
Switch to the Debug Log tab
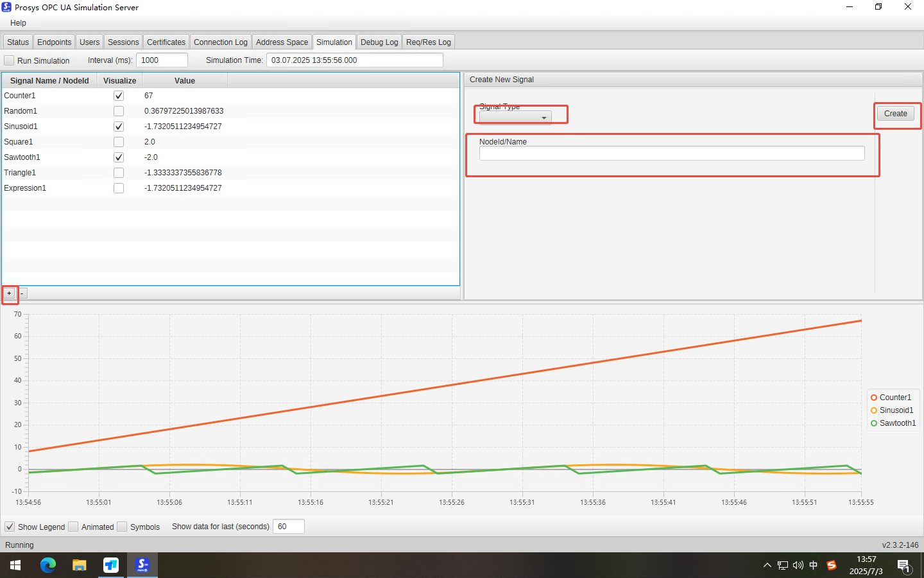379,41
